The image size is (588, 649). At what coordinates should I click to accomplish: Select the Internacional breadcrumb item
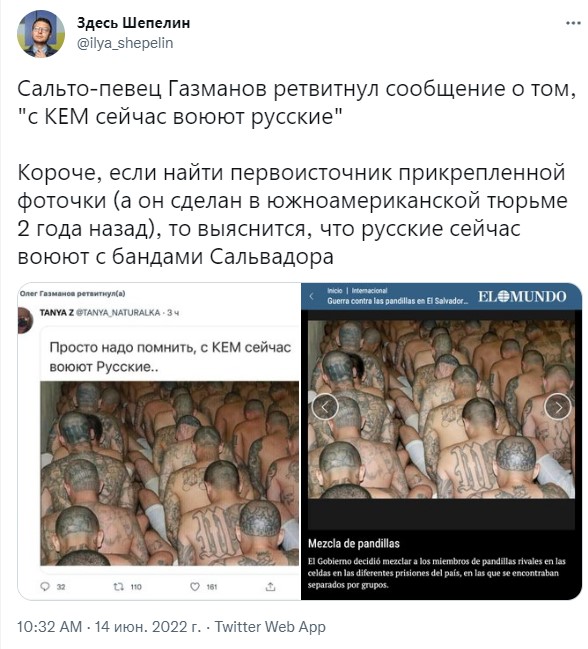[370, 291]
